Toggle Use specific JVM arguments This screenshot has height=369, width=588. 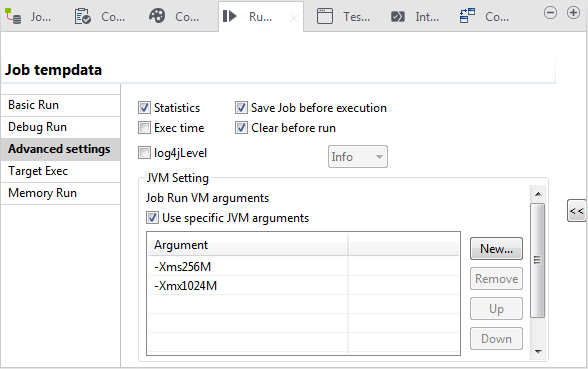(152, 218)
